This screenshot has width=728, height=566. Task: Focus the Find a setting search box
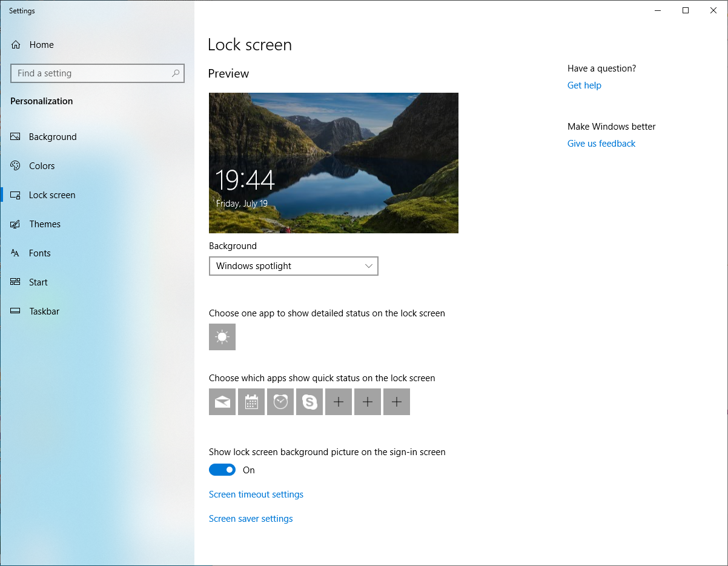pos(98,73)
